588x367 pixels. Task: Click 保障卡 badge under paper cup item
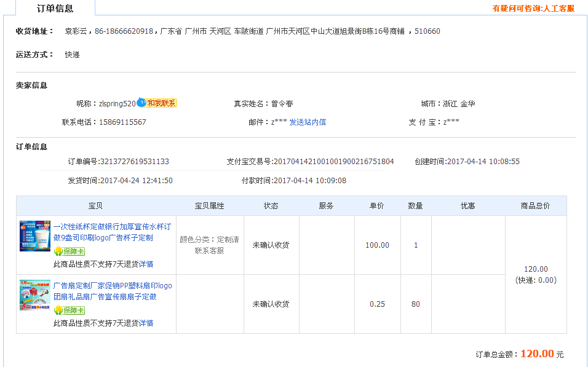point(70,251)
